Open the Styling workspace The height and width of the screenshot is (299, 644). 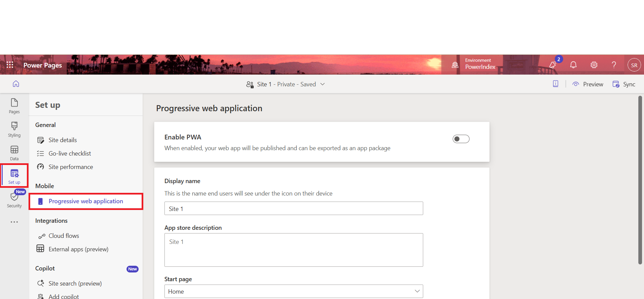pos(14,129)
